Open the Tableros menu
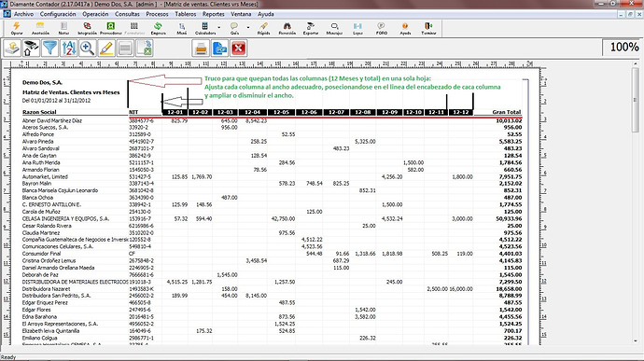Image resolution: width=644 pixels, height=361 pixels. (x=185, y=14)
